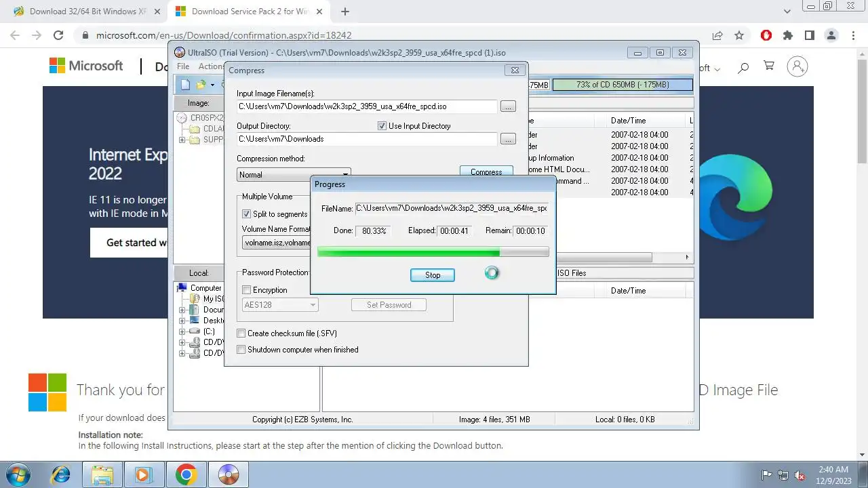Enable the Encryption checkbox
Screen dimensions: 868x488
pos(247,290)
